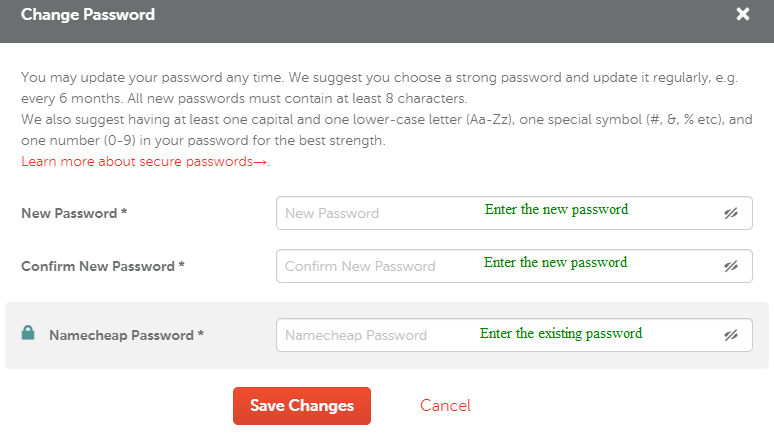Click the Change Password dialog title
The height and width of the screenshot is (444, 774).
point(88,14)
